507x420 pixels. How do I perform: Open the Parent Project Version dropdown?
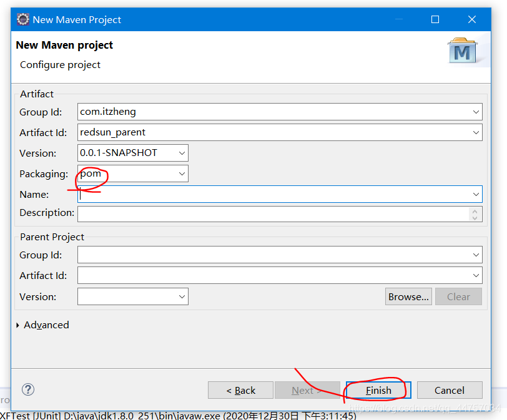(x=182, y=296)
